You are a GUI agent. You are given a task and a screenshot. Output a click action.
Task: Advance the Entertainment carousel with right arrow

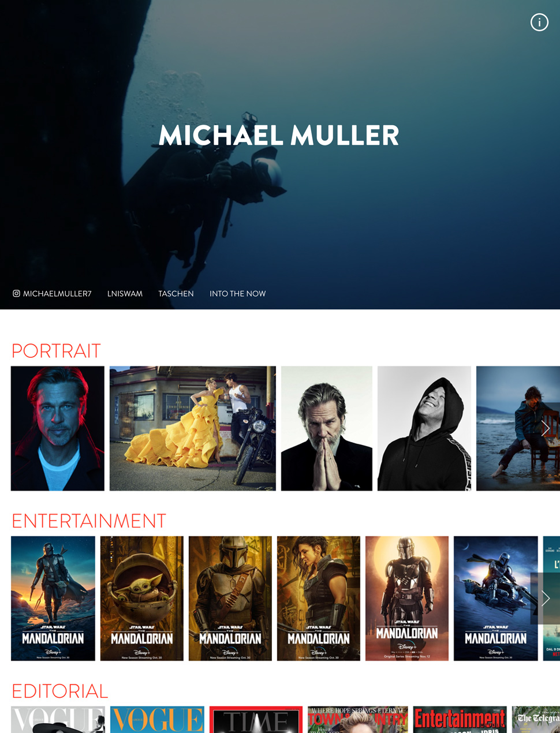point(545,599)
